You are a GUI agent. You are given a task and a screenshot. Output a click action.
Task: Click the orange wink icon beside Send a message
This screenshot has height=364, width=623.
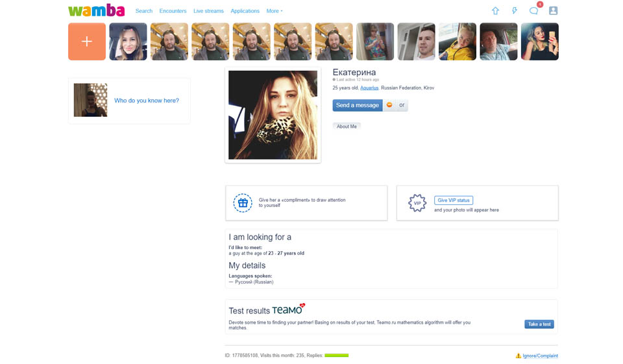point(389,105)
